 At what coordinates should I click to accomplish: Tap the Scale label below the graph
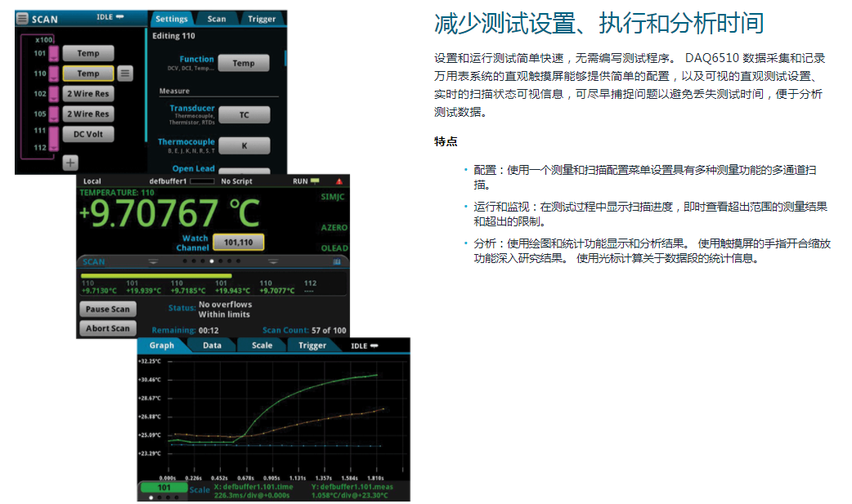(200, 490)
